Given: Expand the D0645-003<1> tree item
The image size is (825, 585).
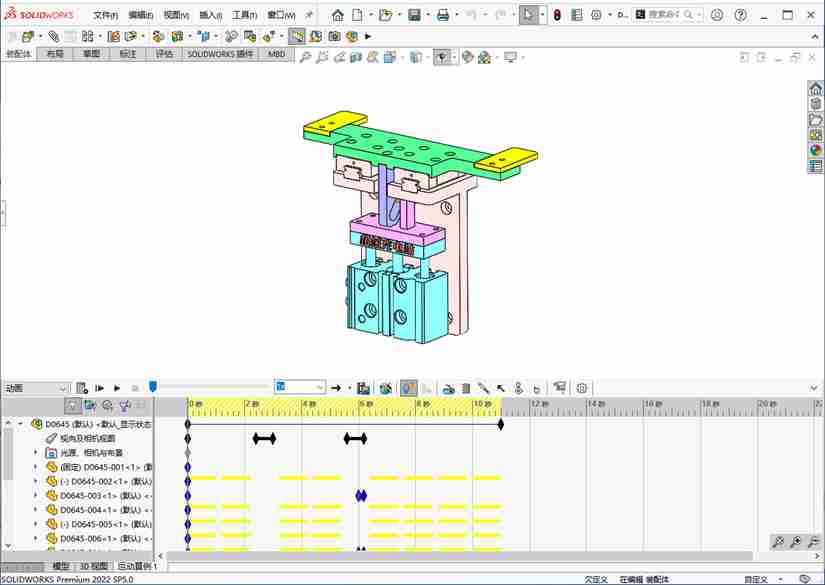Looking at the screenshot, I should (x=36, y=495).
